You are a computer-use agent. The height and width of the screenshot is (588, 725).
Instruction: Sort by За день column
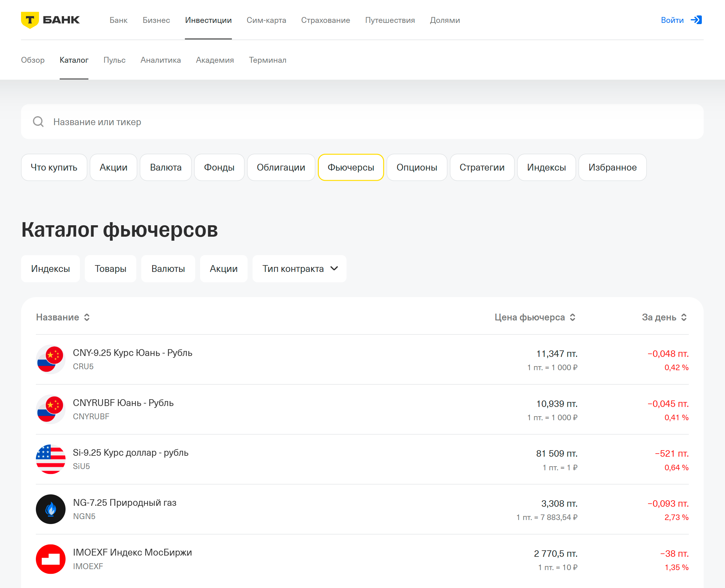pyautogui.click(x=664, y=317)
